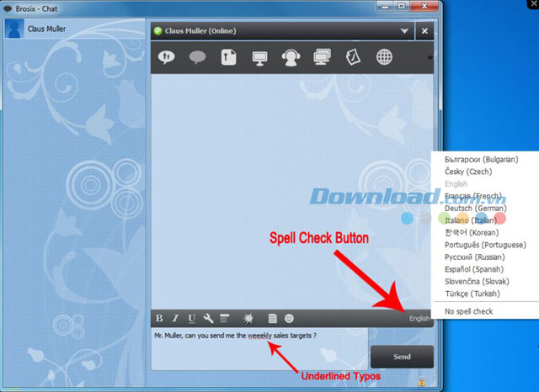Click Claus Muller's avatar picture

point(14,29)
